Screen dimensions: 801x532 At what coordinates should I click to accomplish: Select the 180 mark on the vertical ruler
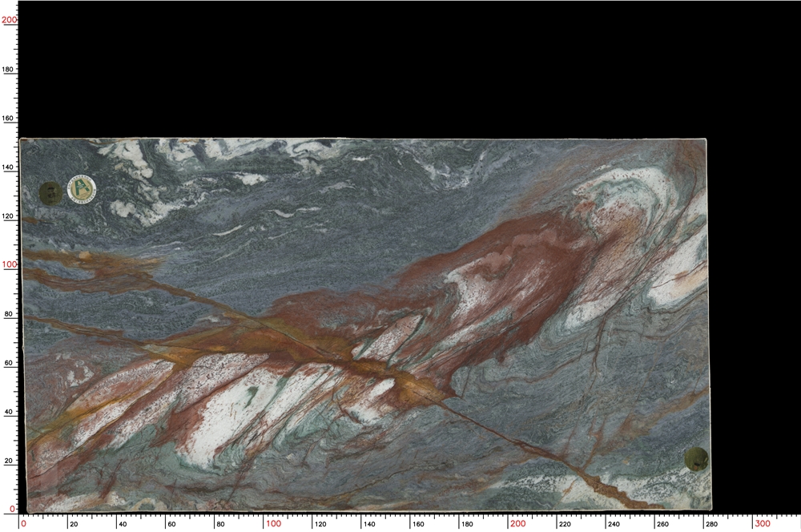[x=9, y=70]
